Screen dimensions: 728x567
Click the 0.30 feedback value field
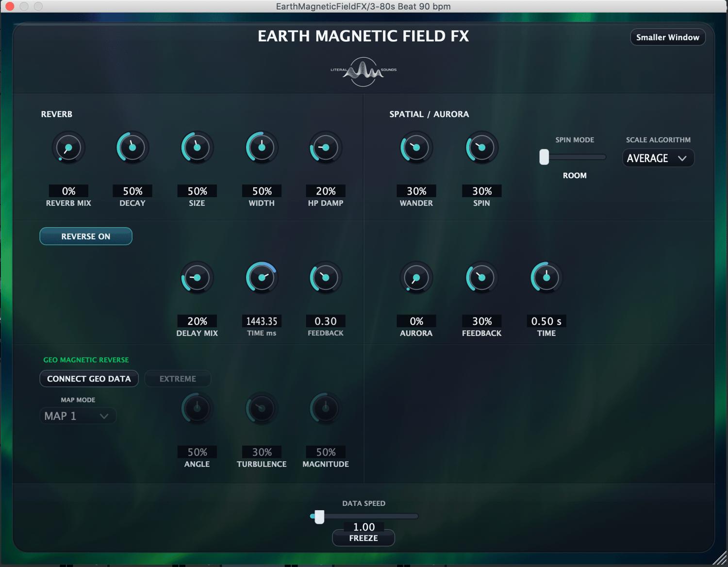[326, 321]
